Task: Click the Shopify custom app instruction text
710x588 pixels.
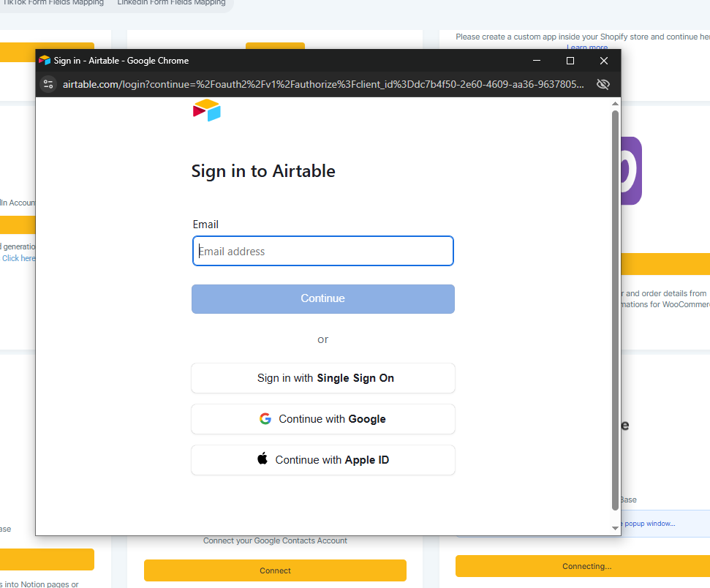Action: [583, 37]
